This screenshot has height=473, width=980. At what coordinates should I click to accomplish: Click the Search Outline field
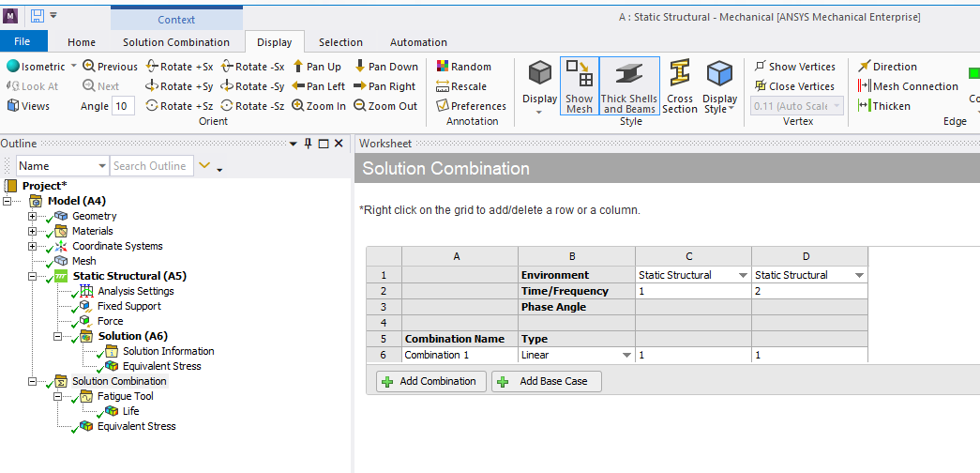click(151, 166)
